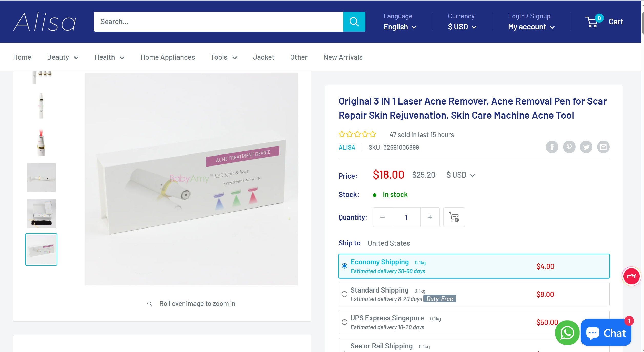Open the blue Chat button

606,333
